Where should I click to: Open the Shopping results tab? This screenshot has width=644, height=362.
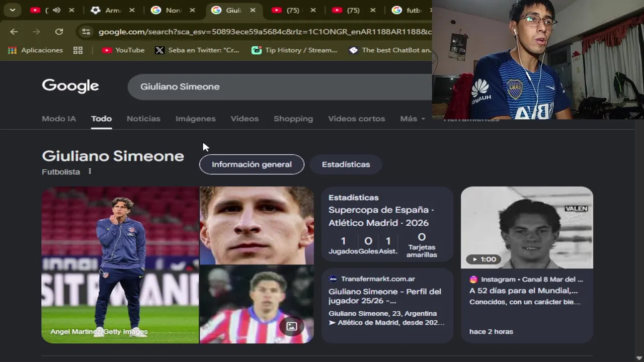(293, 119)
